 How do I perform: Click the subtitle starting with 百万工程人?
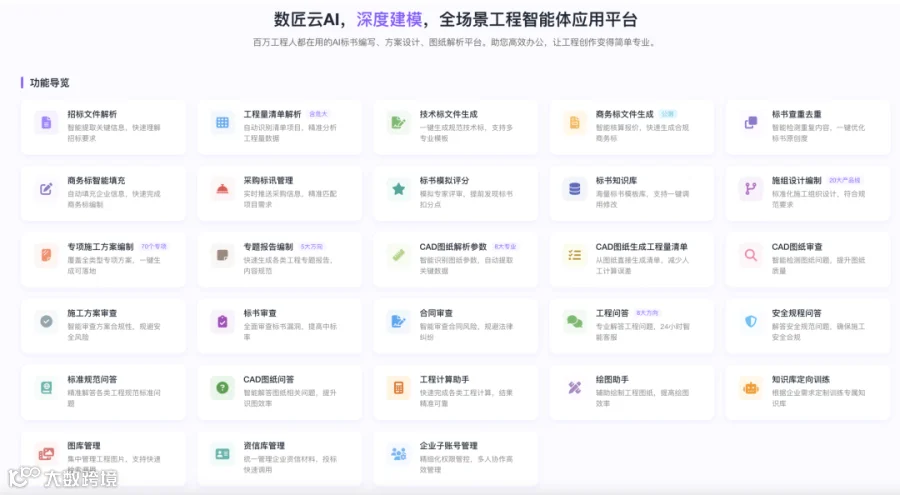[455, 42]
